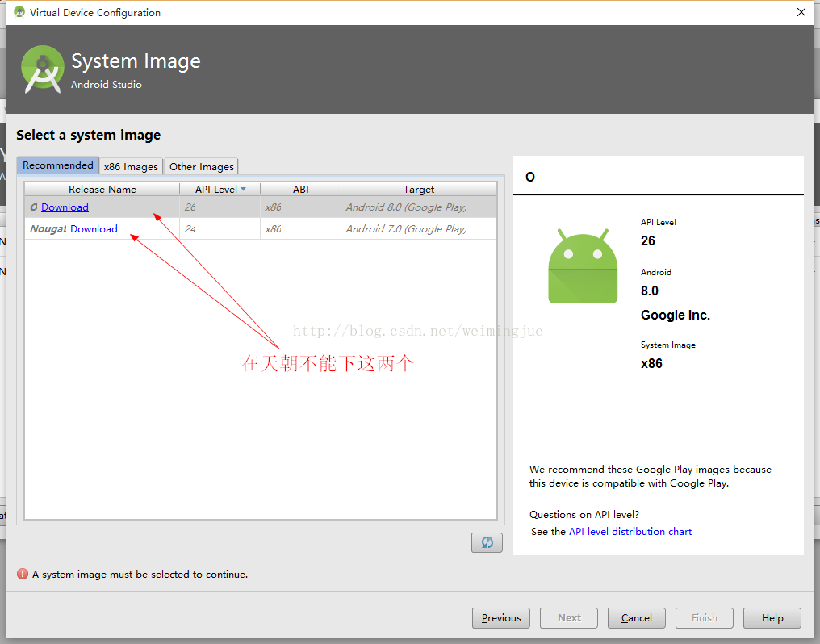
Task: Click the ABI column header
Action: 301,189
